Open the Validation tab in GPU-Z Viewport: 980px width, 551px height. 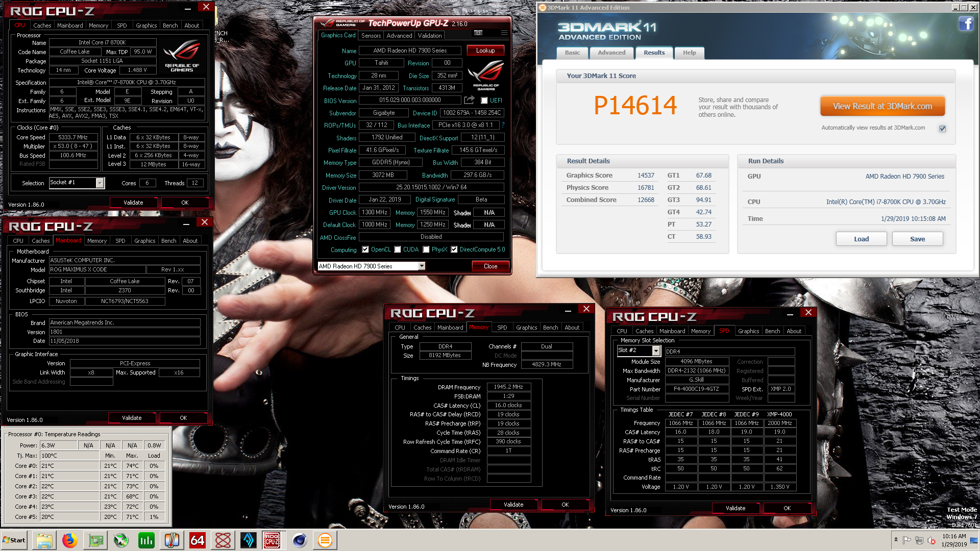tap(430, 36)
